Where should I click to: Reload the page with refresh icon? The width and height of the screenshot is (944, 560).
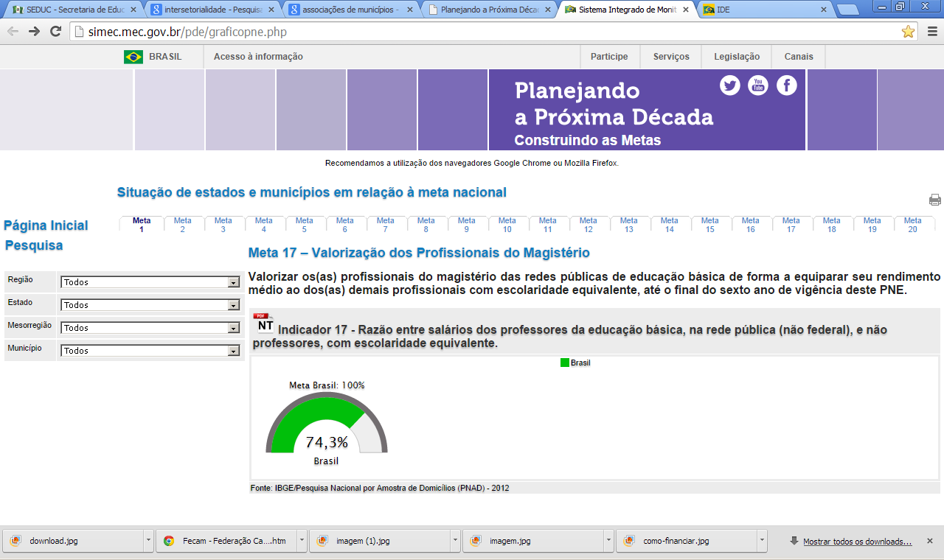coord(55,32)
